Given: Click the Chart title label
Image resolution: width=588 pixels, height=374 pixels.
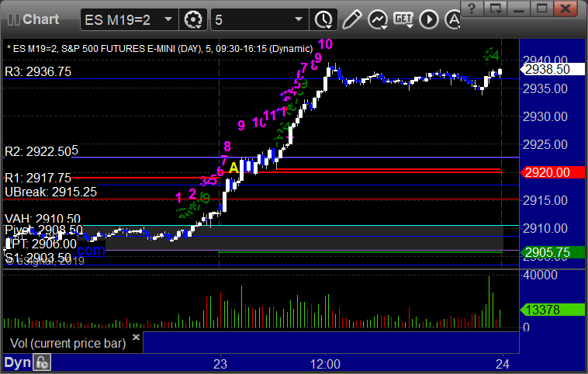Looking at the screenshot, I should coord(40,18).
